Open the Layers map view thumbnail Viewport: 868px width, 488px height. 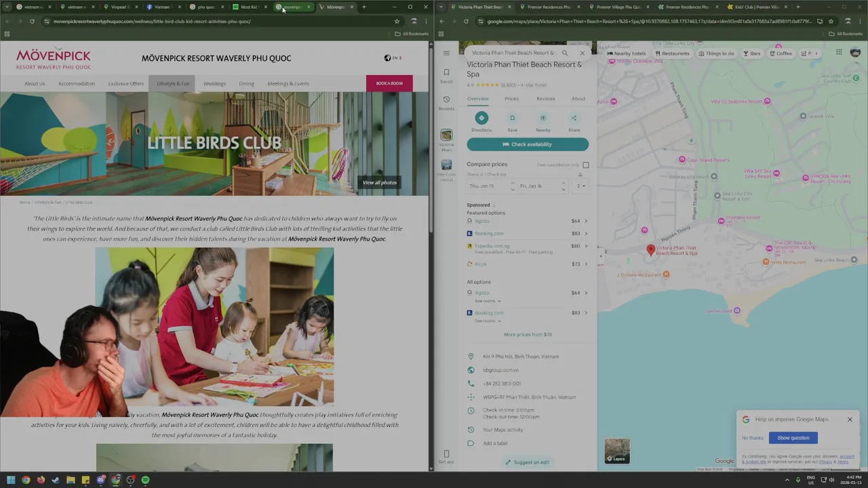pos(617,451)
